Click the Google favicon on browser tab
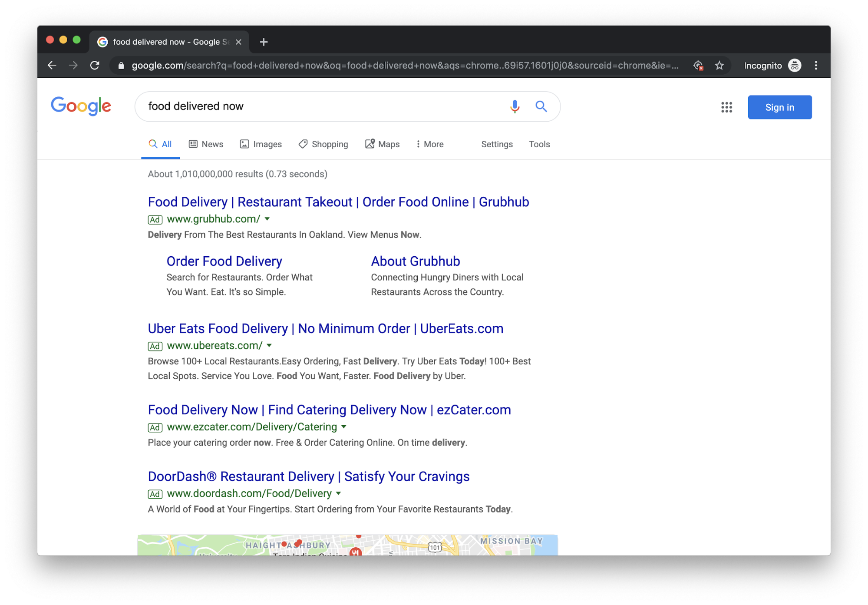The image size is (868, 605). pyautogui.click(x=102, y=42)
